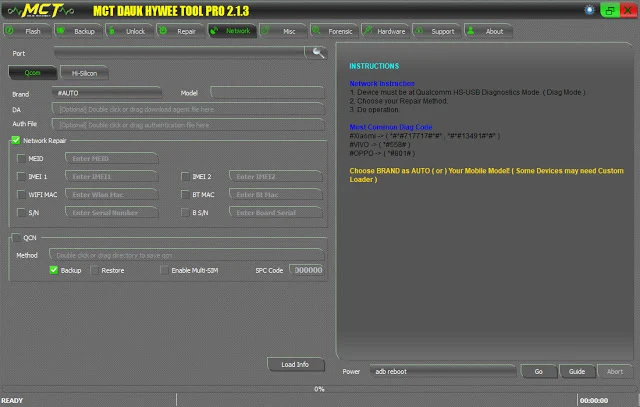
Task: Open the Power adb reboot dropdown
Action: pos(443,371)
